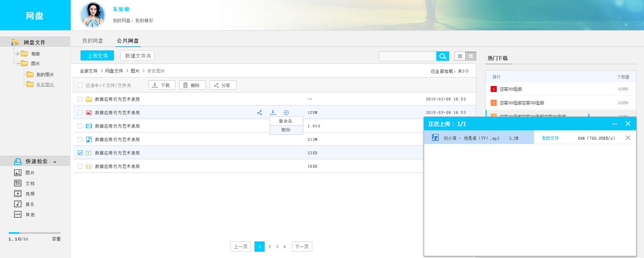
Task: Click the yellow folder file icon
Action: pyautogui.click(x=89, y=99)
